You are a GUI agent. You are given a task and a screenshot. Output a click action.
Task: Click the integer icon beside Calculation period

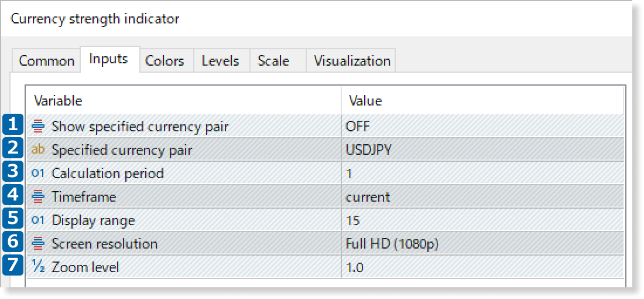(38, 173)
